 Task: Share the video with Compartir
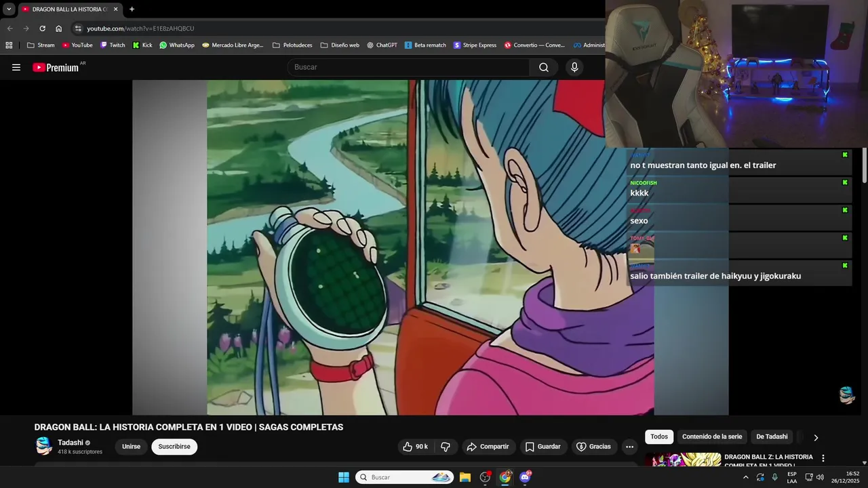click(x=489, y=447)
